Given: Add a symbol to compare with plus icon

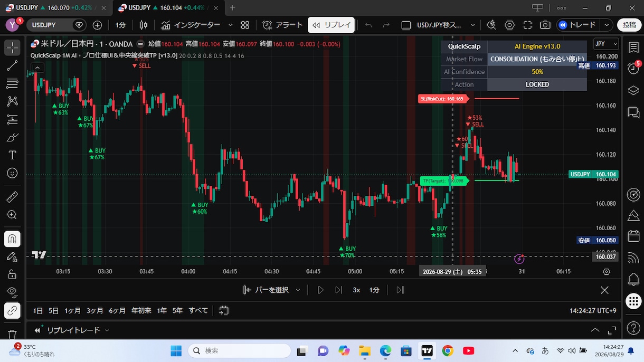Looking at the screenshot, I should [97, 25].
